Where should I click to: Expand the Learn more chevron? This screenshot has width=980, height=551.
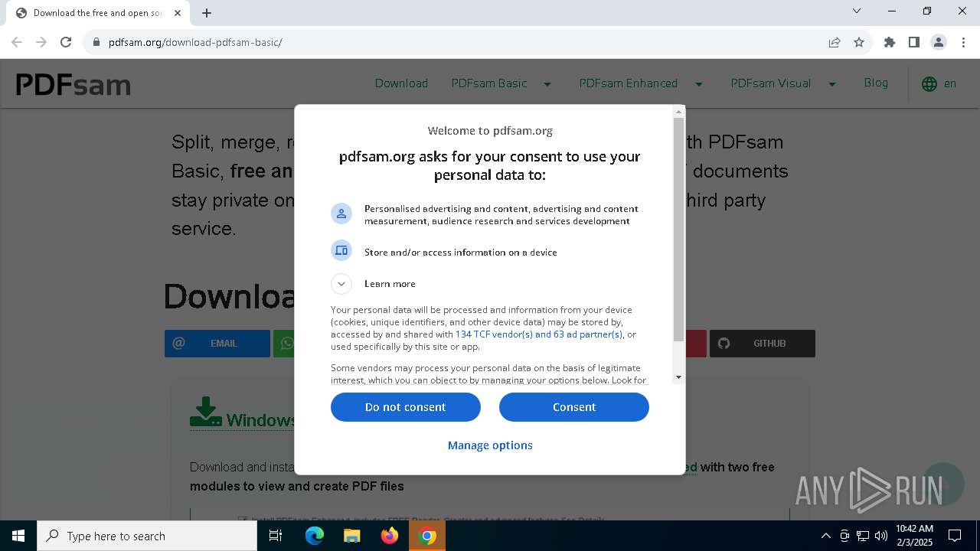(341, 284)
